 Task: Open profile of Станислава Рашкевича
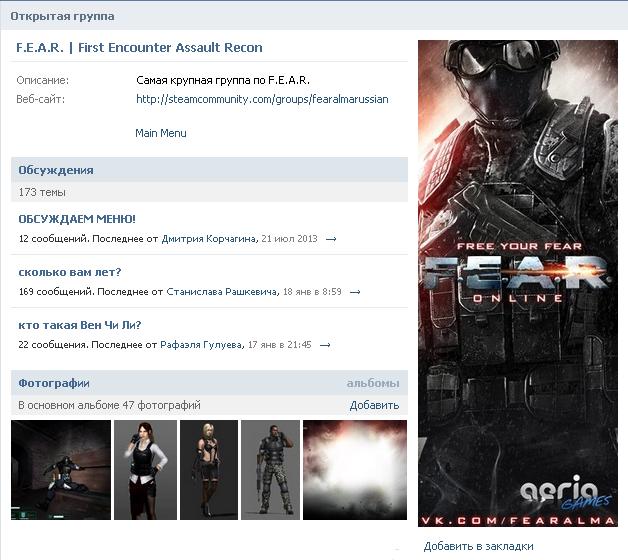coord(222,292)
